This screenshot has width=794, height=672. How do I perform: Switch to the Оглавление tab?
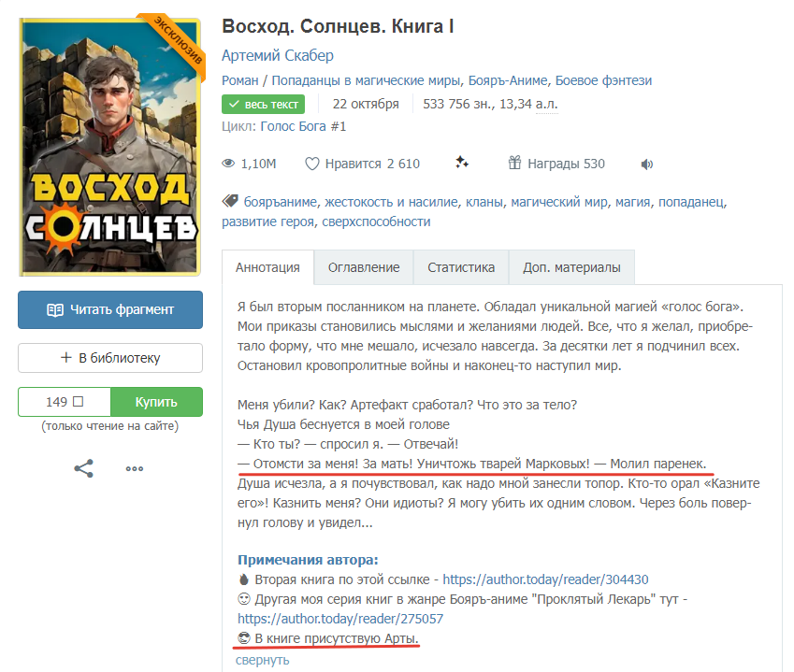click(364, 267)
